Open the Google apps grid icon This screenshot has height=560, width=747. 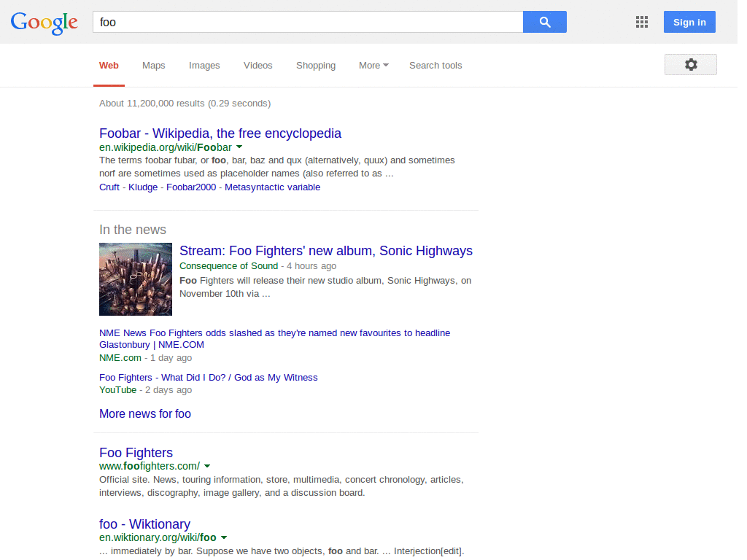(x=642, y=22)
